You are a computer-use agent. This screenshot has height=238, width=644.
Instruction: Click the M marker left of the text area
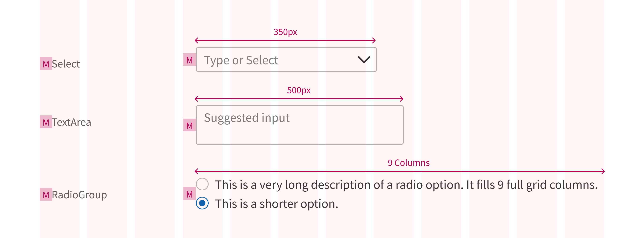pyautogui.click(x=190, y=125)
